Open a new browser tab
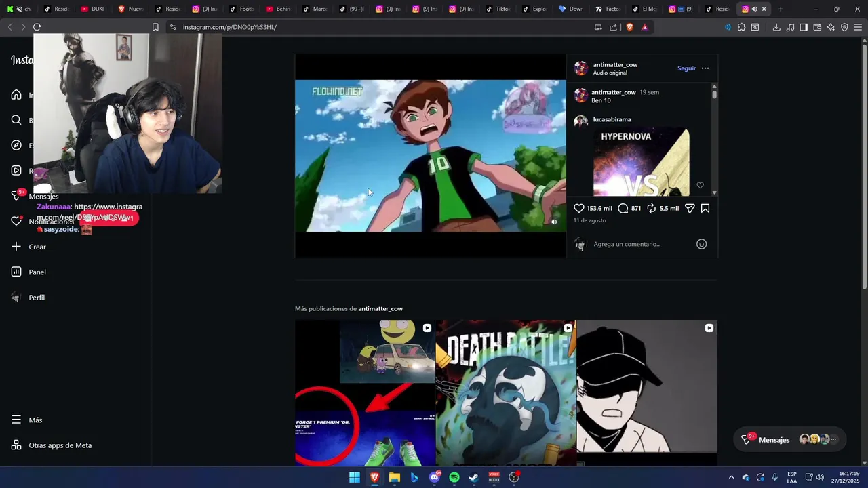Image resolution: width=868 pixels, height=488 pixels. click(x=781, y=9)
